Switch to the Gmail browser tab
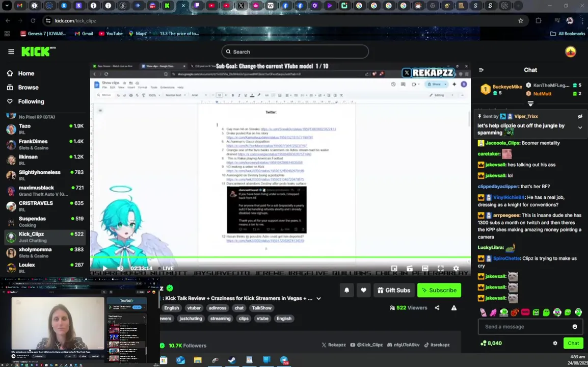This screenshot has height=367, width=588. (19, 6)
